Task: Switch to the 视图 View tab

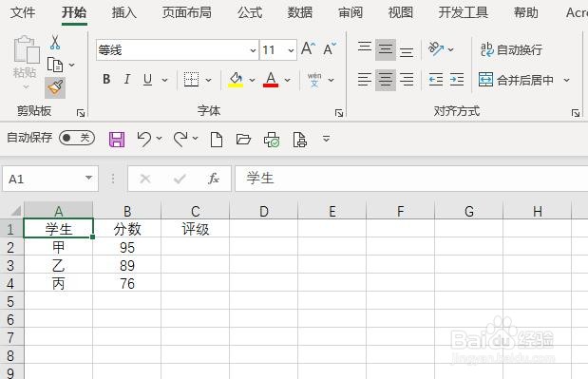Action: (x=401, y=12)
